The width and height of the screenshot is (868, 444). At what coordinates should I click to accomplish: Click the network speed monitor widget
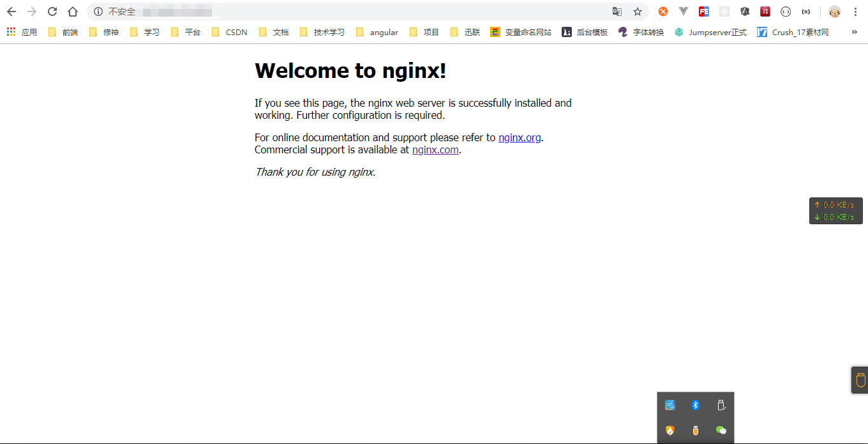pos(836,211)
